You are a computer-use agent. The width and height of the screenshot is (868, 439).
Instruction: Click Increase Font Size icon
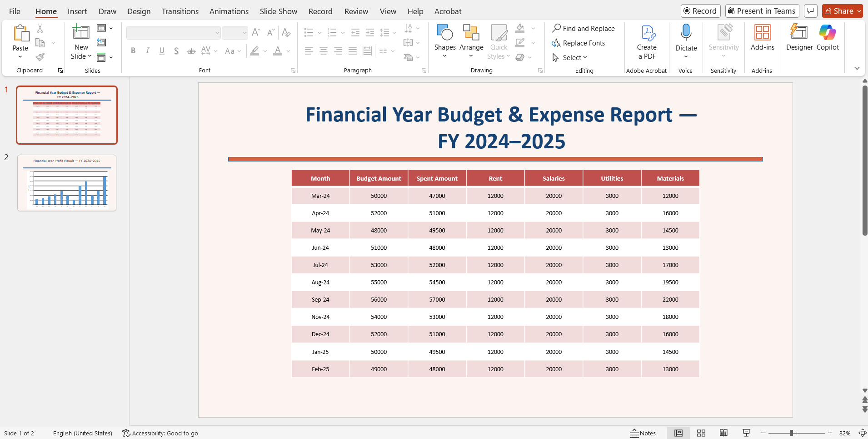coord(256,32)
